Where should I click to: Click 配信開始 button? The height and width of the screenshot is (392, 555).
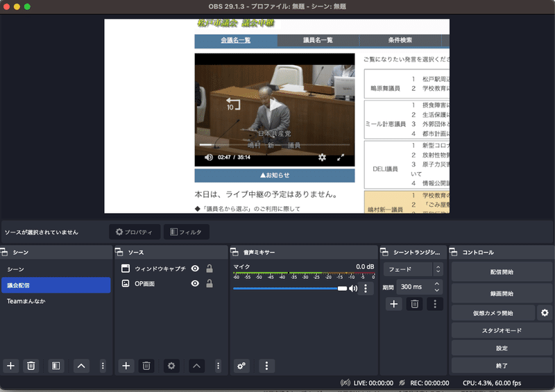(x=502, y=272)
